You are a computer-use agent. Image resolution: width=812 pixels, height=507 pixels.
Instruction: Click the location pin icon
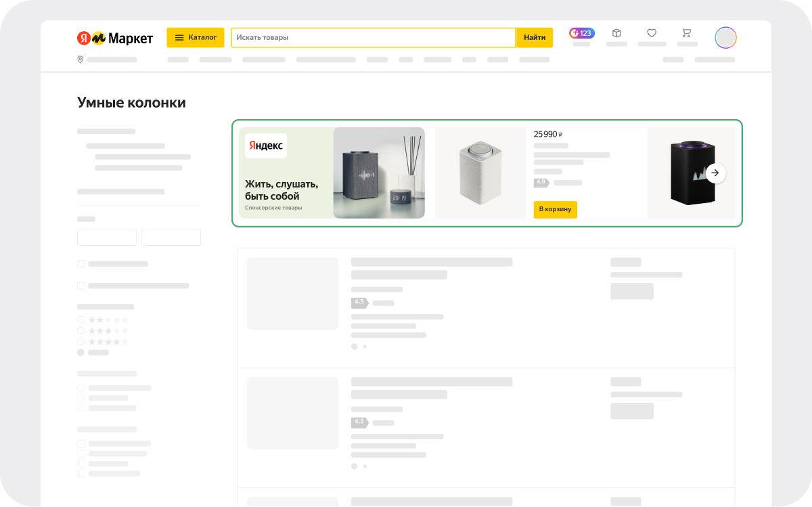[81, 60]
